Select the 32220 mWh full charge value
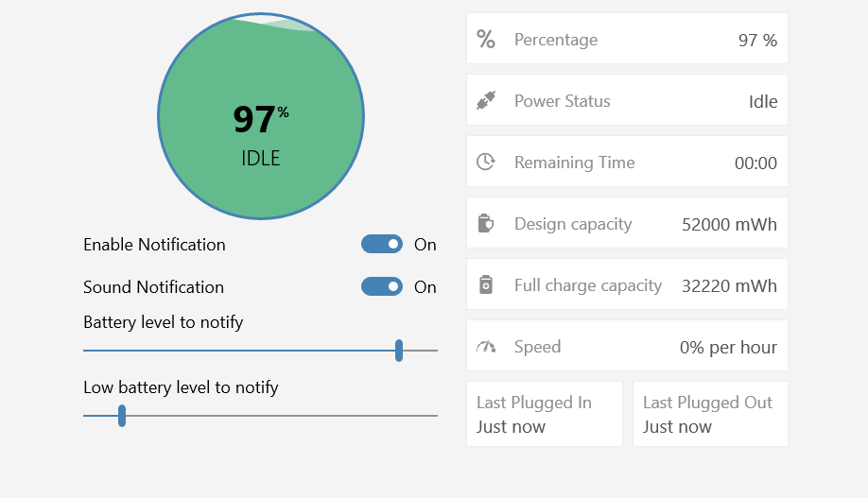868x498 pixels. coord(729,286)
